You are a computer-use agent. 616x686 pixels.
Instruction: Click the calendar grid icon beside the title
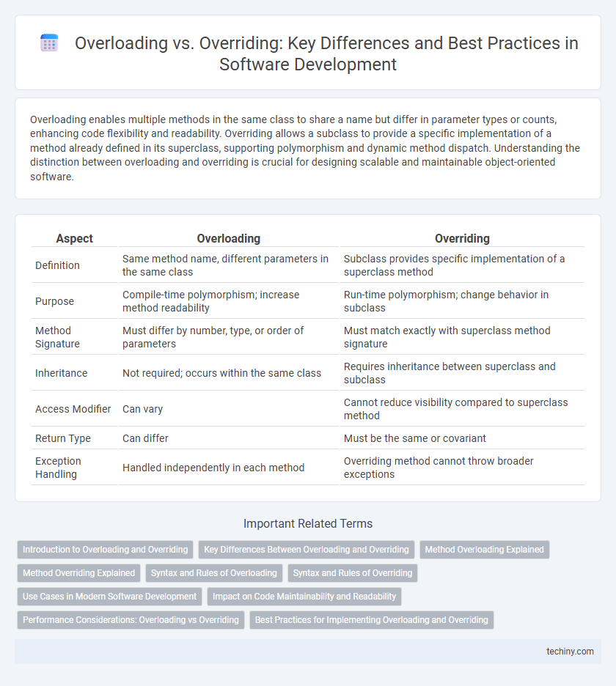[49, 43]
